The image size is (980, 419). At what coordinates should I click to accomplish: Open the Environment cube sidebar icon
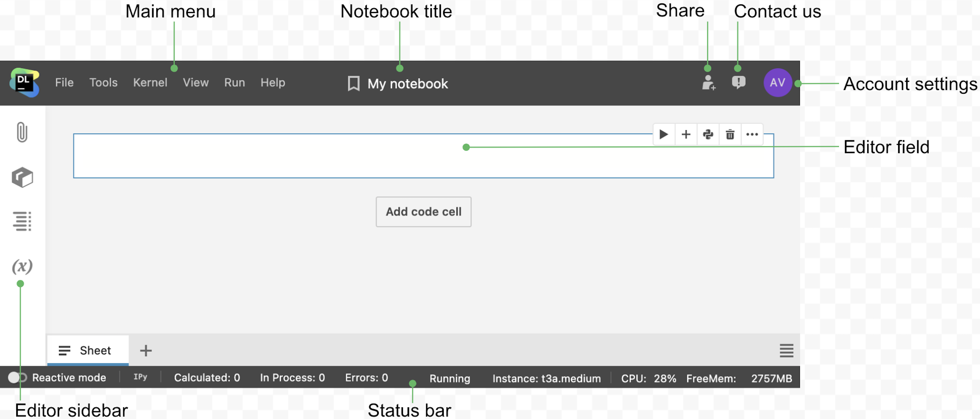pos(22,177)
